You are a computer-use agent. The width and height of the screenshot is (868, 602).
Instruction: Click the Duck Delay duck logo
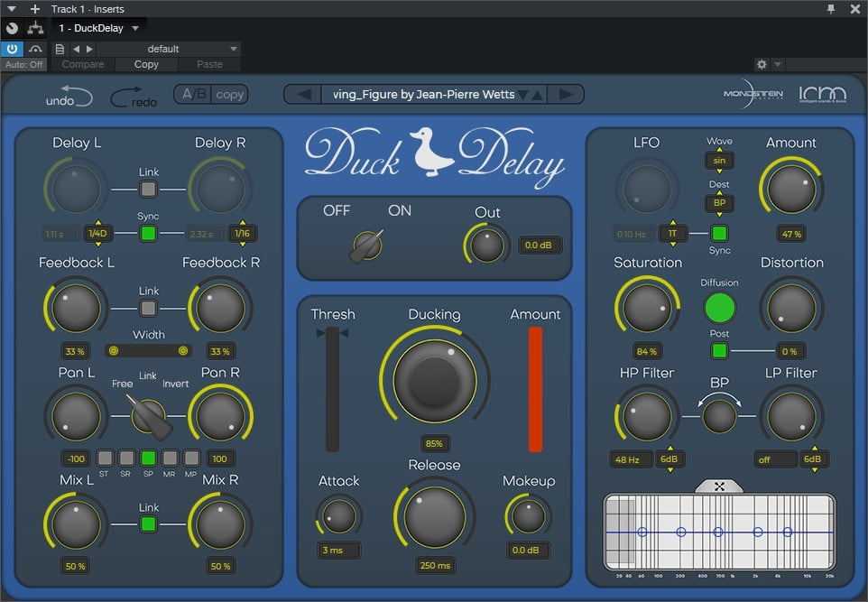coord(430,152)
